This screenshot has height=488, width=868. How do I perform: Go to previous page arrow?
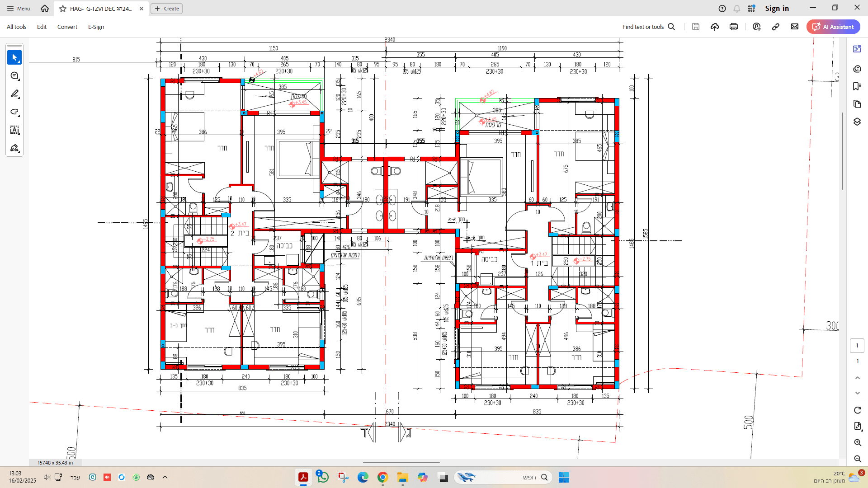(x=858, y=378)
